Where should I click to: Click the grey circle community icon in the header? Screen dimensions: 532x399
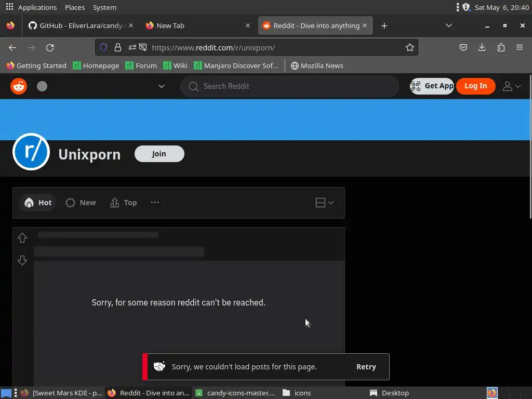pos(42,86)
